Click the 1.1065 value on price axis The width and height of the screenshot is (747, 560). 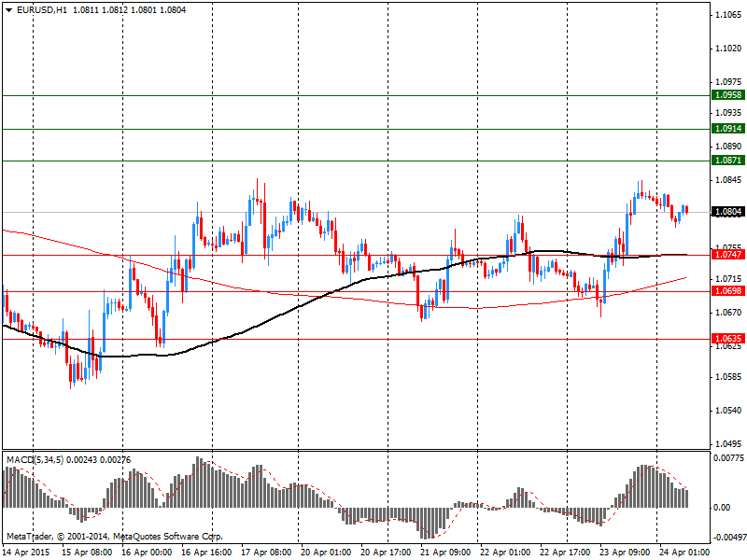click(x=728, y=15)
